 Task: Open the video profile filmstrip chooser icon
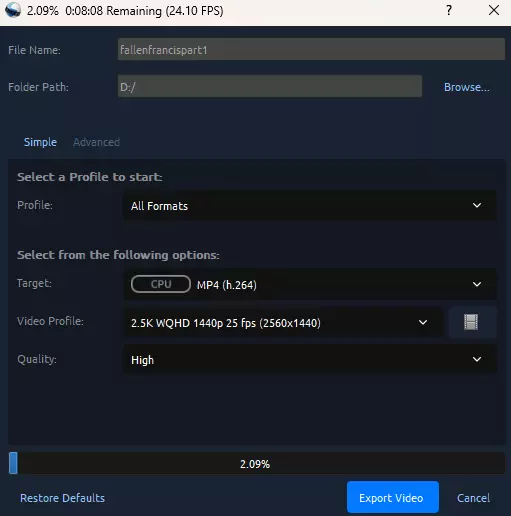tap(471, 322)
